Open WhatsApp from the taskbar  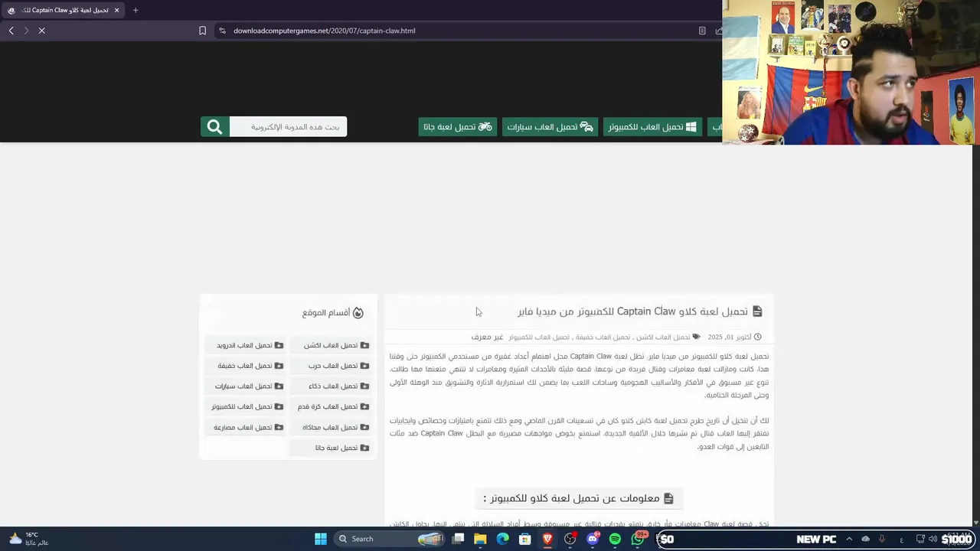coord(637,539)
